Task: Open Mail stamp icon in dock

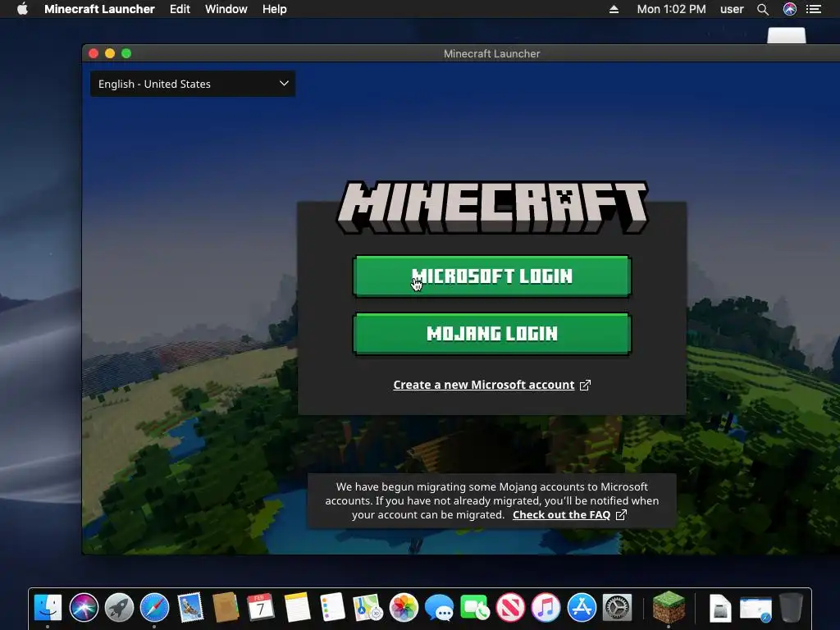Action: pos(190,608)
